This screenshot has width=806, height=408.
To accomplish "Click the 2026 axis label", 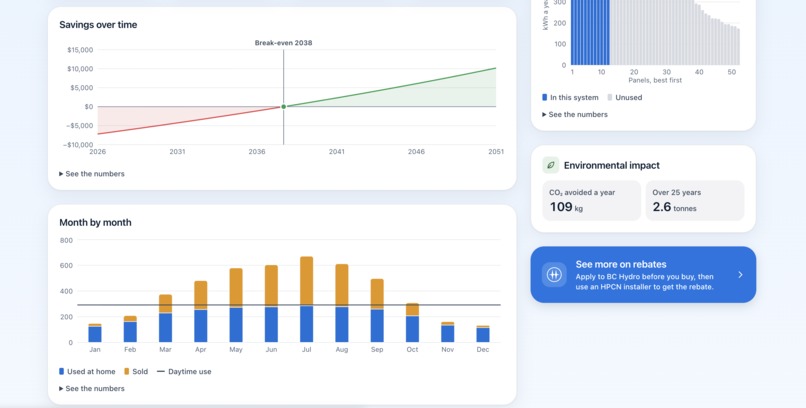I will tap(98, 152).
